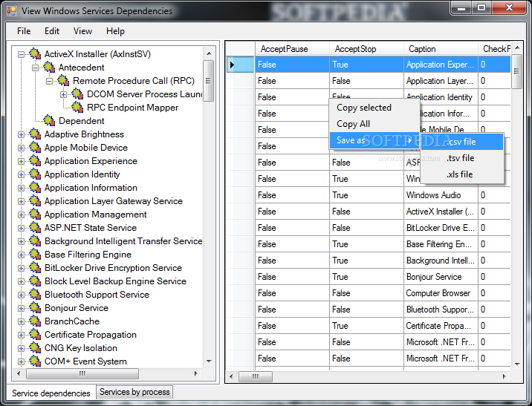Click the BitLocker Drive Encryption Service icon
Viewport: 532px width, 406px height.
pos(35,268)
